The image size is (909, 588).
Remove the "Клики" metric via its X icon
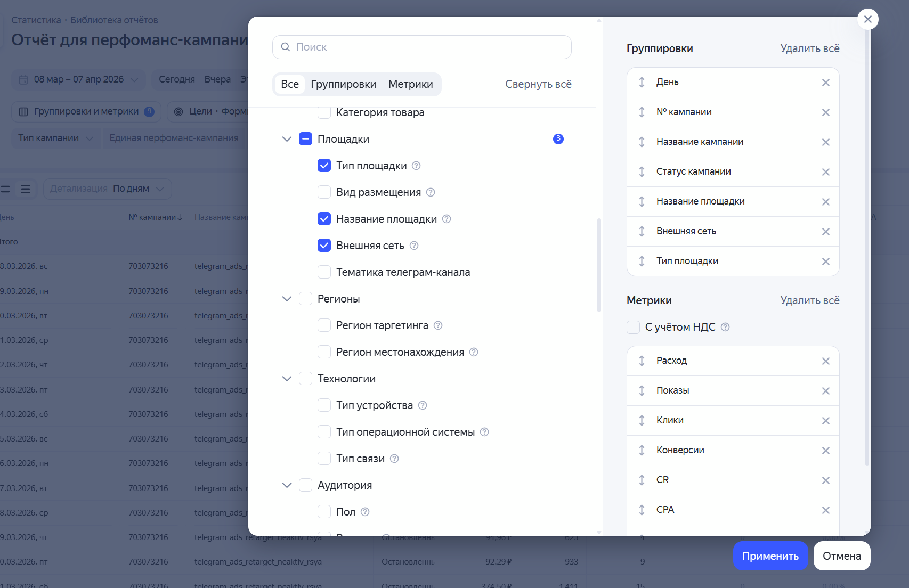click(825, 420)
